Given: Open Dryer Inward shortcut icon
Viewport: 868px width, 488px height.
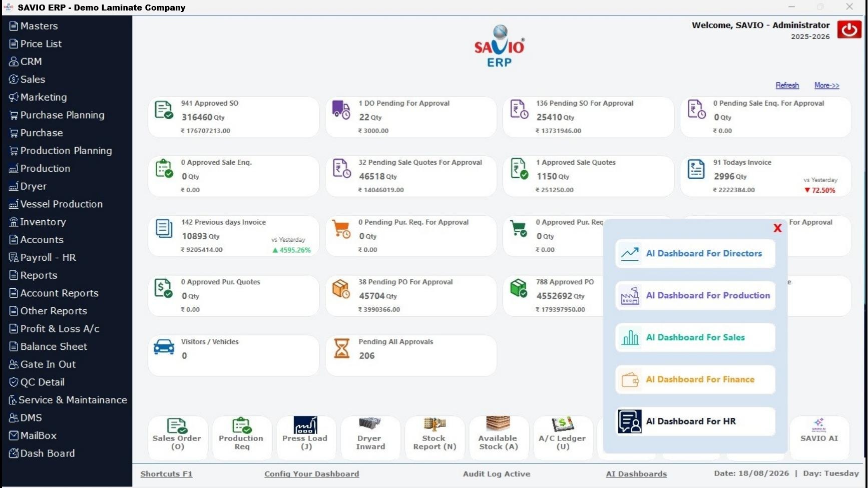Looking at the screenshot, I should click(370, 424).
